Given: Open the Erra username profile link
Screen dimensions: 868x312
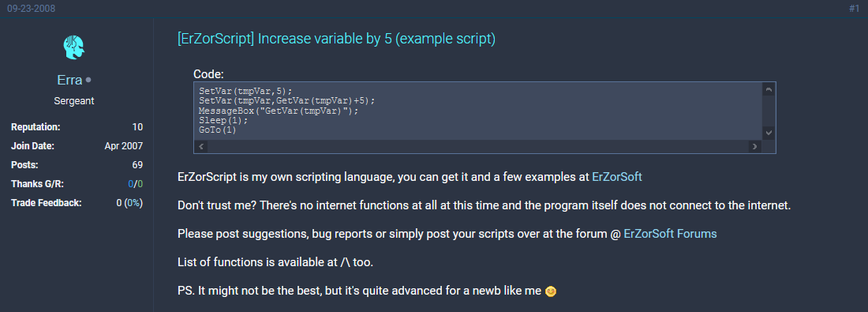Looking at the screenshot, I should point(69,81).
